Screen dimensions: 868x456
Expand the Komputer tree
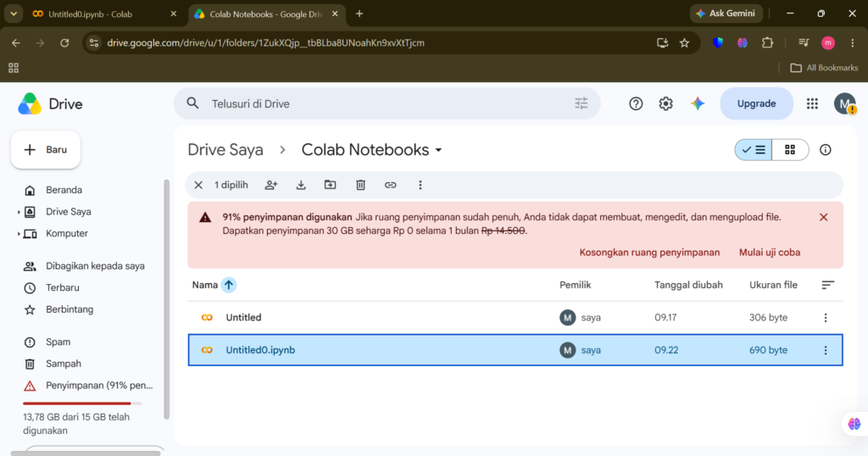click(x=19, y=234)
